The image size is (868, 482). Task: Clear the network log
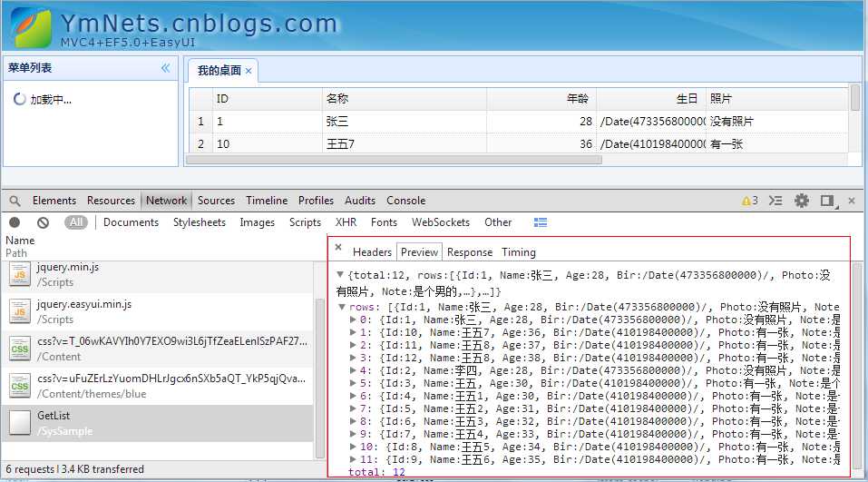coord(43,222)
